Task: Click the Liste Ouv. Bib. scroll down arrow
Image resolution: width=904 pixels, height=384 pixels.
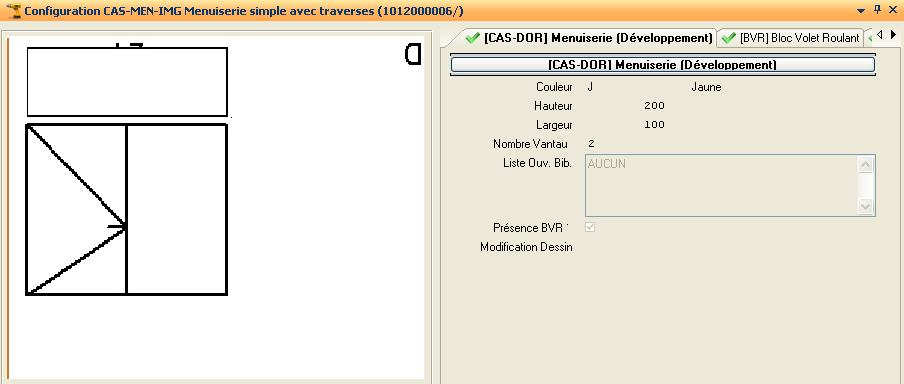Action: coord(865,205)
